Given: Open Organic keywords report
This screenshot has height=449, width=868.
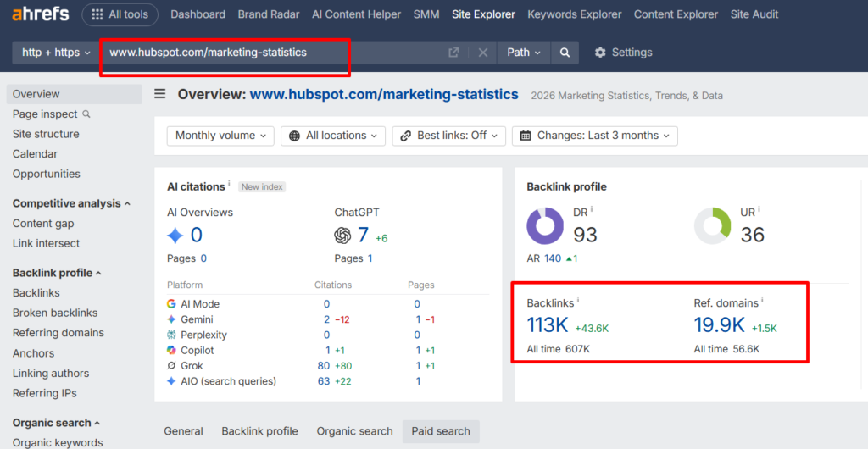Looking at the screenshot, I should 58,442.
